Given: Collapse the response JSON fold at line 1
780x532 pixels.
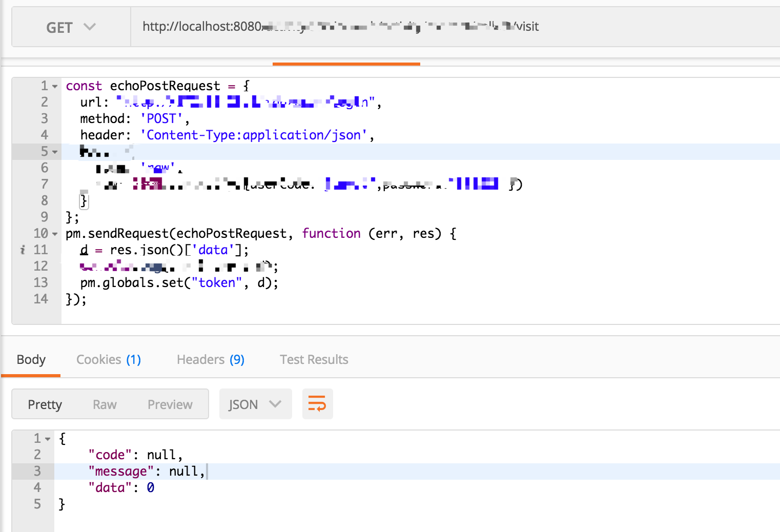Looking at the screenshot, I should tap(48, 439).
